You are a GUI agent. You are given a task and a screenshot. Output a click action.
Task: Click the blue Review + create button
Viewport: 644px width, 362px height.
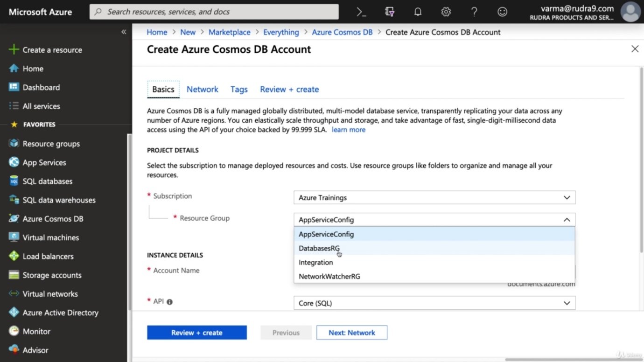197,333
